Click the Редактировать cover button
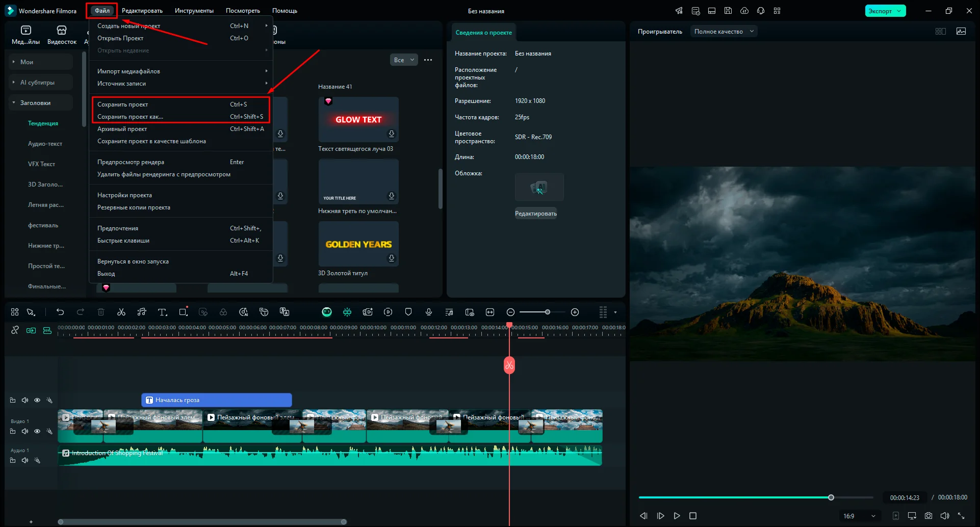 point(535,214)
